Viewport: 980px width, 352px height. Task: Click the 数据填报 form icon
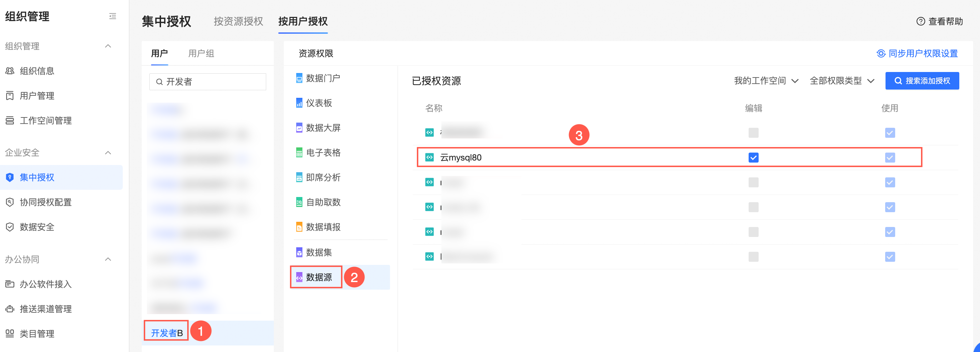pos(299,227)
